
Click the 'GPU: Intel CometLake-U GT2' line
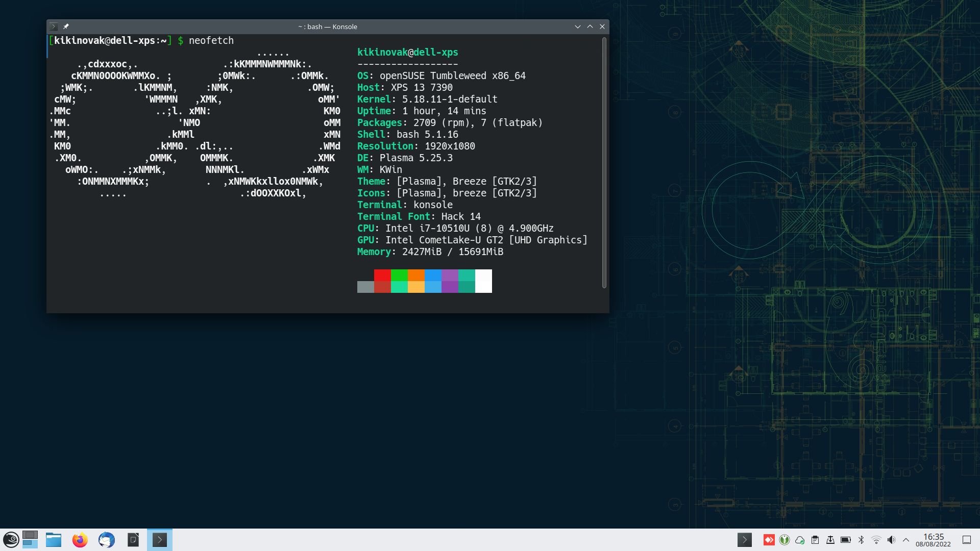point(472,240)
